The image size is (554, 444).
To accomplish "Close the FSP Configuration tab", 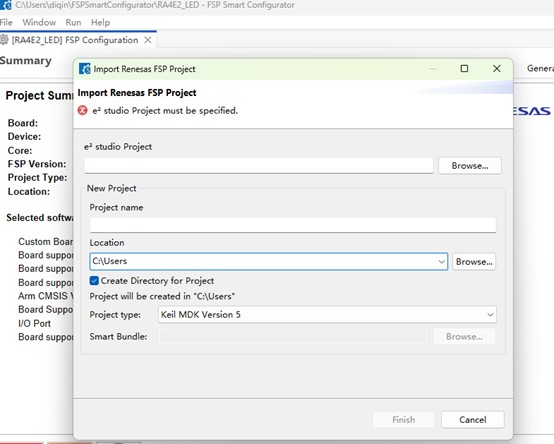I will pyautogui.click(x=148, y=40).
